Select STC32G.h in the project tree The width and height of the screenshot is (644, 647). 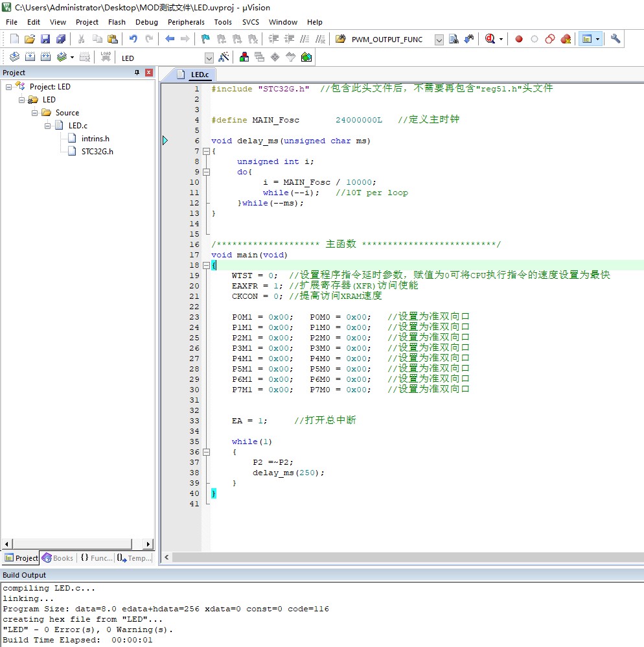97,152
